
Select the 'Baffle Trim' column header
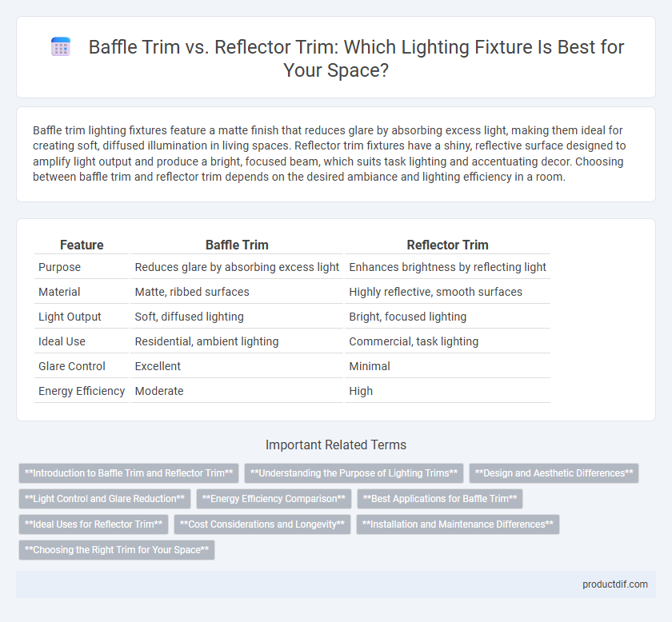(x=237, y=245)
